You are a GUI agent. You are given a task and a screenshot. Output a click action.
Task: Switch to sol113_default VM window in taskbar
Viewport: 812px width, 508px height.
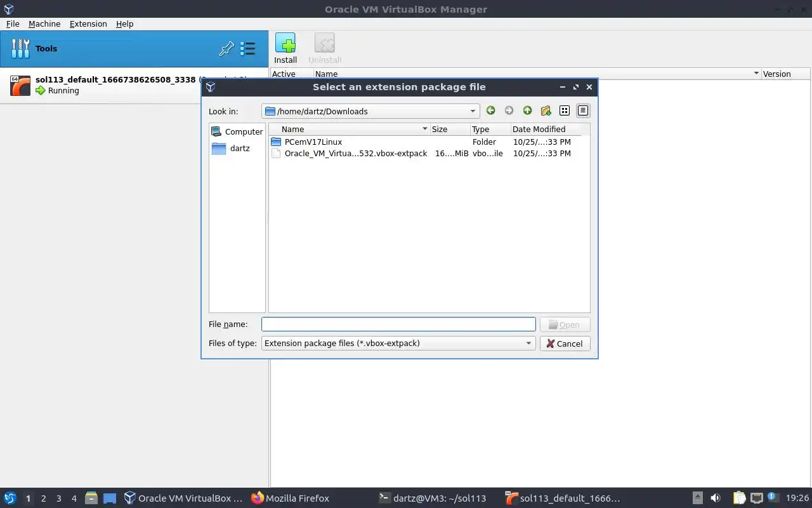point(562,498)
